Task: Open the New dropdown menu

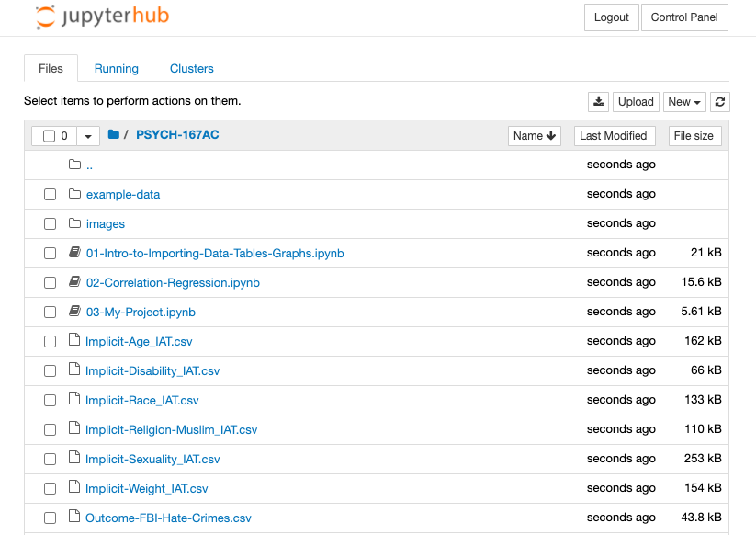Action: (684, 102)
